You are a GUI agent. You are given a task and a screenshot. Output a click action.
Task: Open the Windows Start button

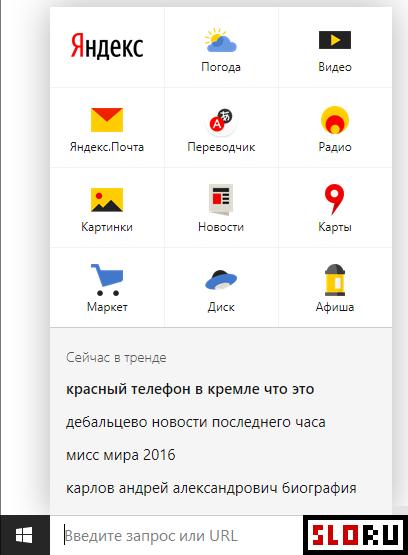coord(24,535)
